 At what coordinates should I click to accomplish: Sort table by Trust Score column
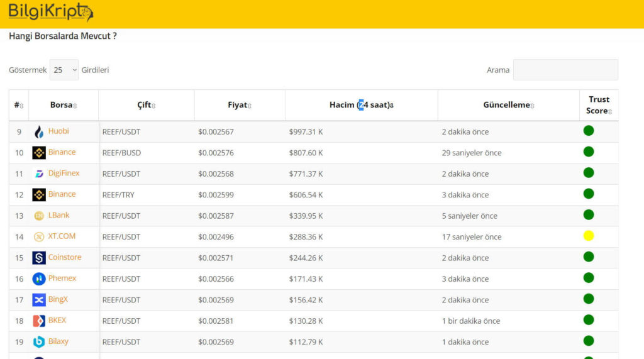coord(599,105)
